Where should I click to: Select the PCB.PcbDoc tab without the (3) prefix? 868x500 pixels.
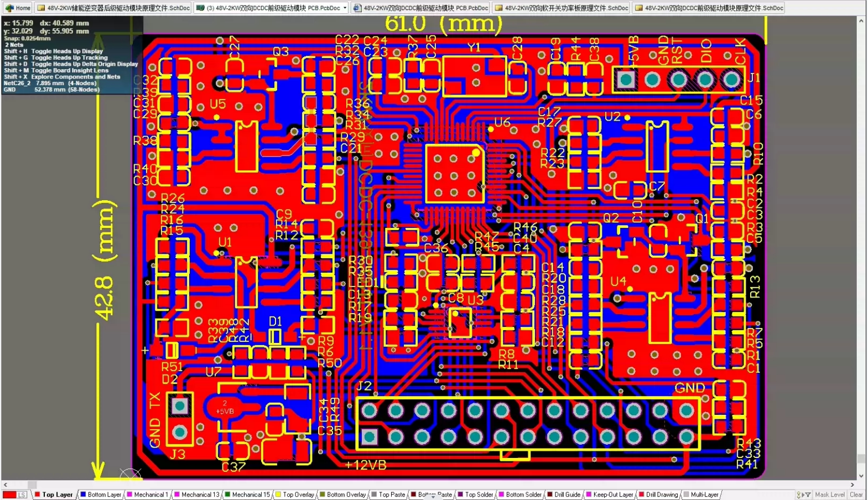[420, 8]
